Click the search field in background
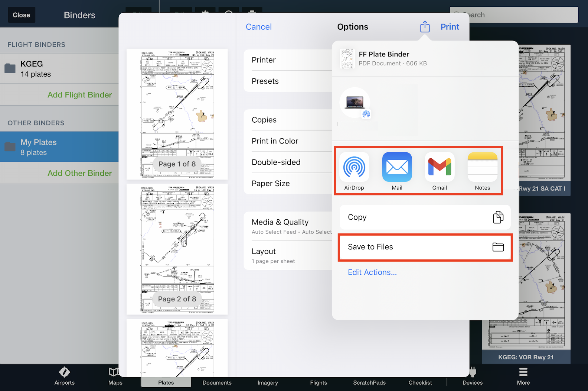 pyautogui.click(x=514, y=15)
